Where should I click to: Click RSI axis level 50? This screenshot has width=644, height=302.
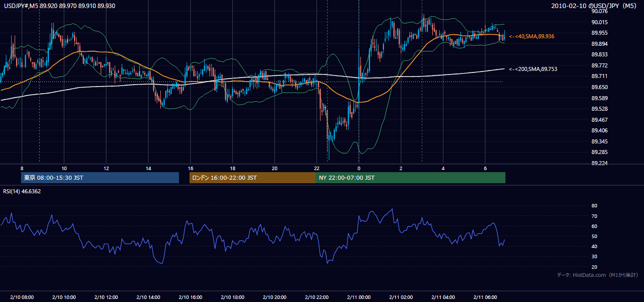click(x=595, y=236)
